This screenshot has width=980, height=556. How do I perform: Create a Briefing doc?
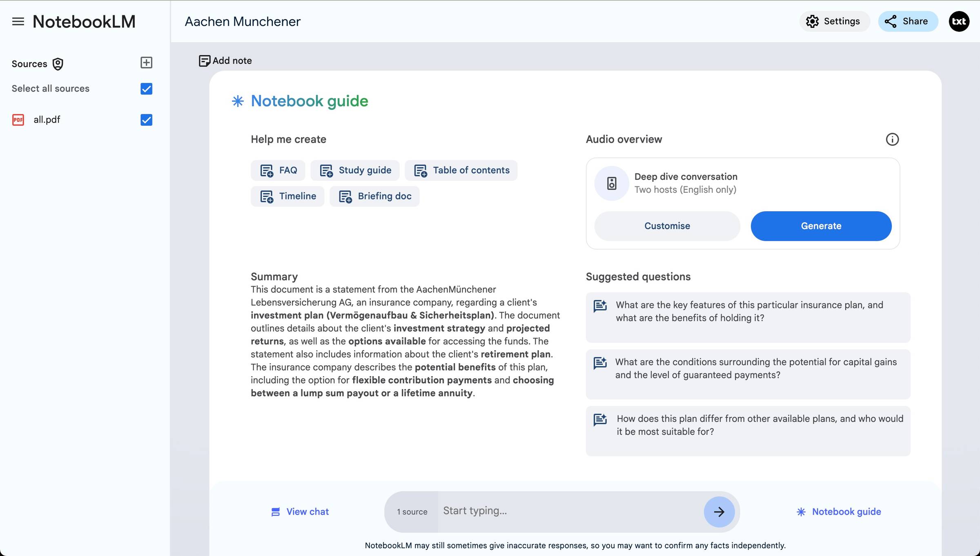374,196
